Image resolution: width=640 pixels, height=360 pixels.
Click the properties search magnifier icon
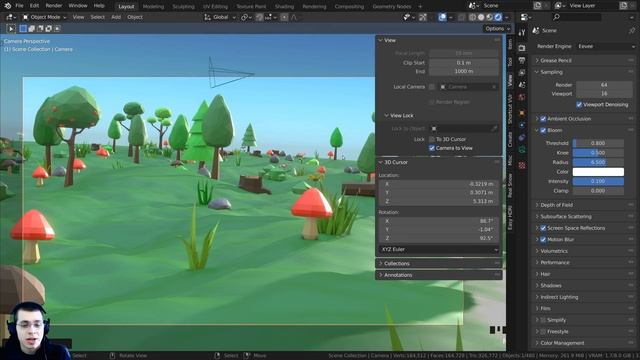coord(556,17)
